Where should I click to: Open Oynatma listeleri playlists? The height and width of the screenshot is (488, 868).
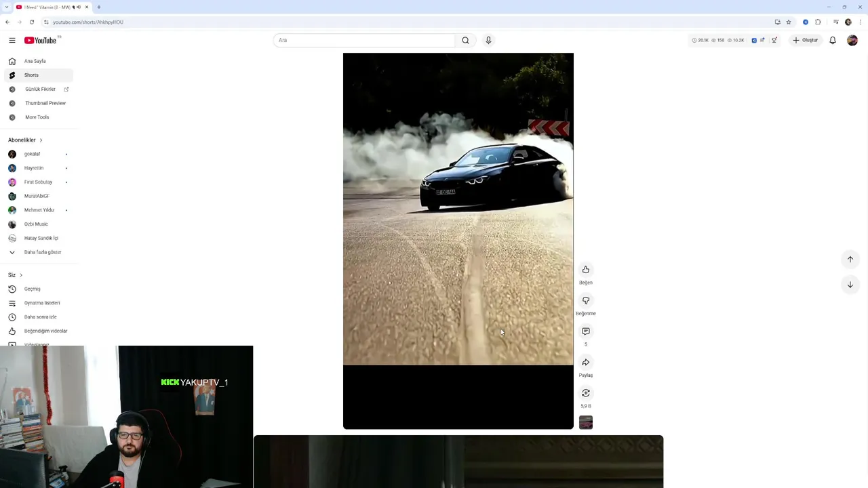click(x=39, y=303)
